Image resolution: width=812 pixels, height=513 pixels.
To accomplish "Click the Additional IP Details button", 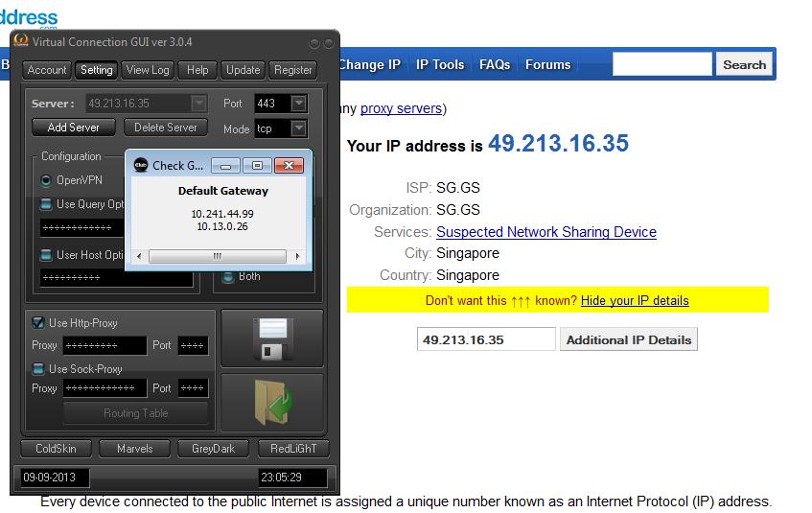I will pyautogui.click(x=629, y=340).
